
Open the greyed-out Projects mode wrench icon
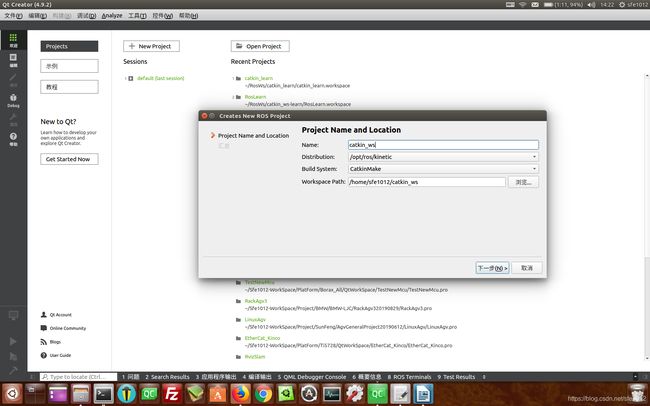[13, 119]
